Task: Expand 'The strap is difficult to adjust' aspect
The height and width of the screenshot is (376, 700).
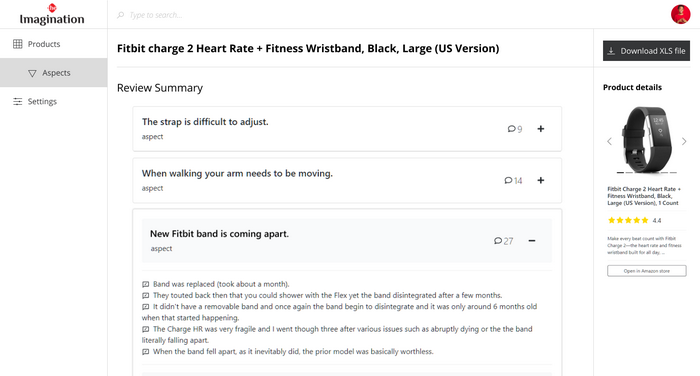Action: click(x=541, y=129)
